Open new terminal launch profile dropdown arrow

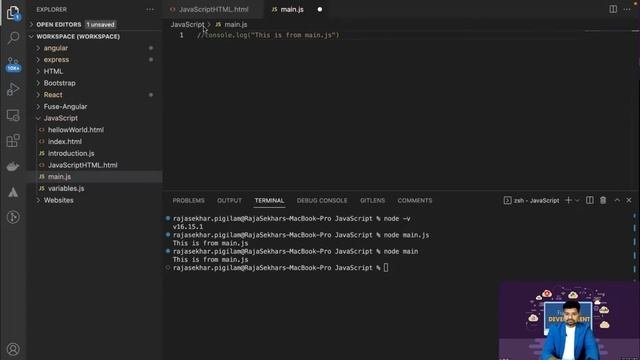[x=577, y=200]
